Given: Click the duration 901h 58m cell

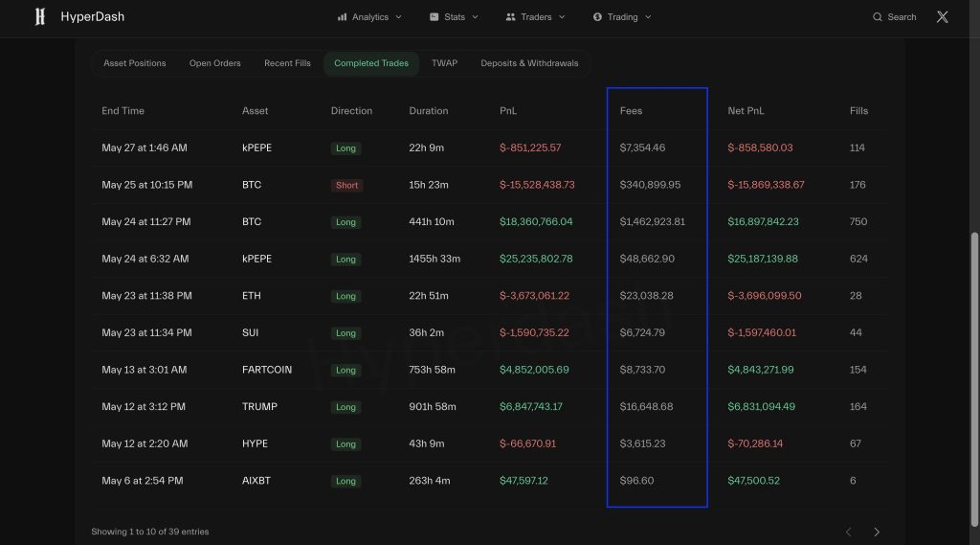Looking at the screenshot, I should (433, 407).
